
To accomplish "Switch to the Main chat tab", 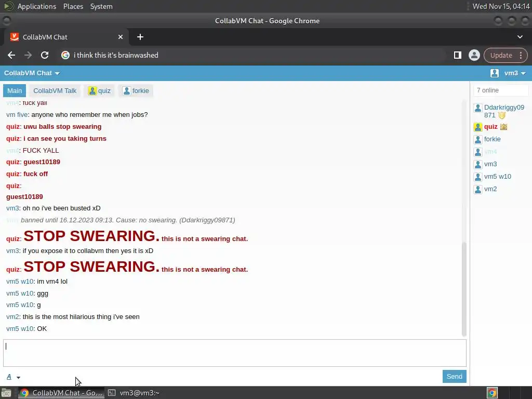I will click(x=15, y=90).
